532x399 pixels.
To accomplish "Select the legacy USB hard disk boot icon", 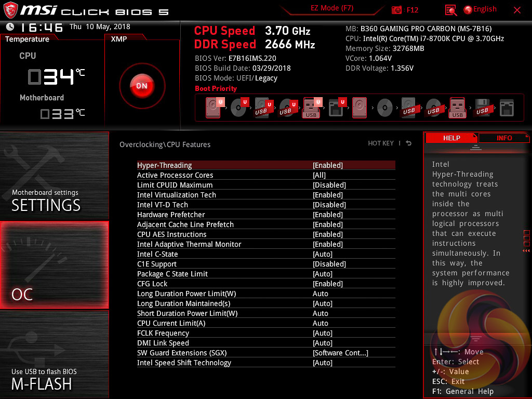I will click(409, 108).
